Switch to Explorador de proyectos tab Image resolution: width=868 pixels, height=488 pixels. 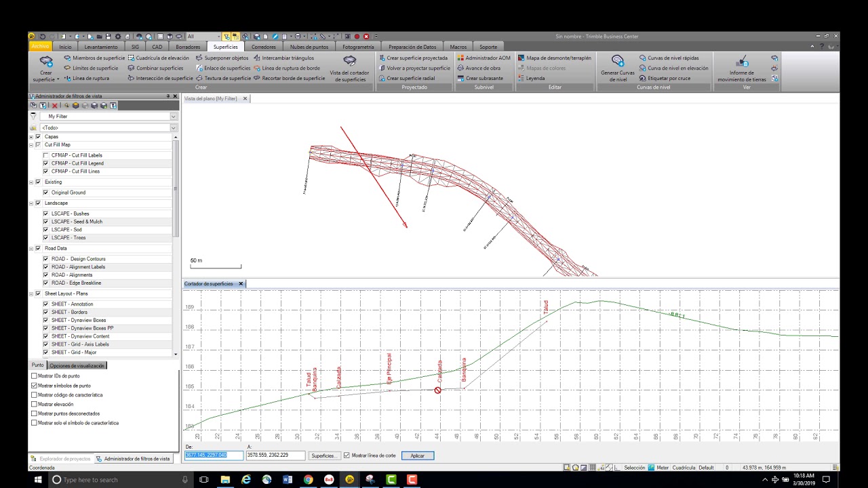click(60, 459)
